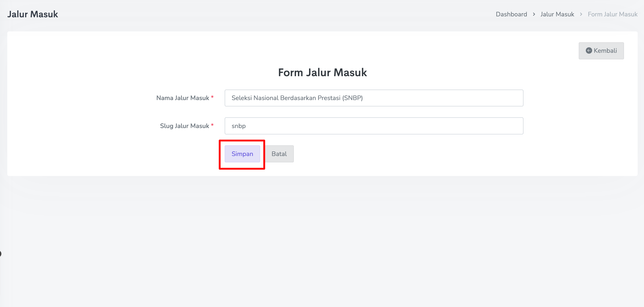
Task: Click the Slug Jalur Masuk field label
Action: [184, 126]
